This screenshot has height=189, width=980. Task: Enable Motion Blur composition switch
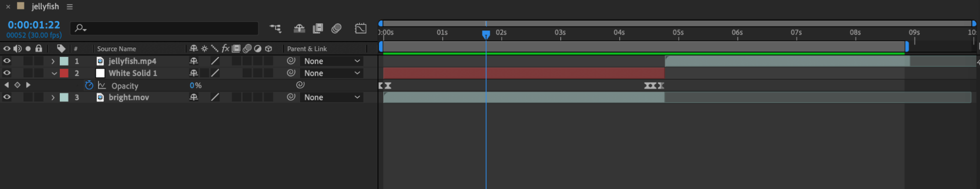[336, 28]
